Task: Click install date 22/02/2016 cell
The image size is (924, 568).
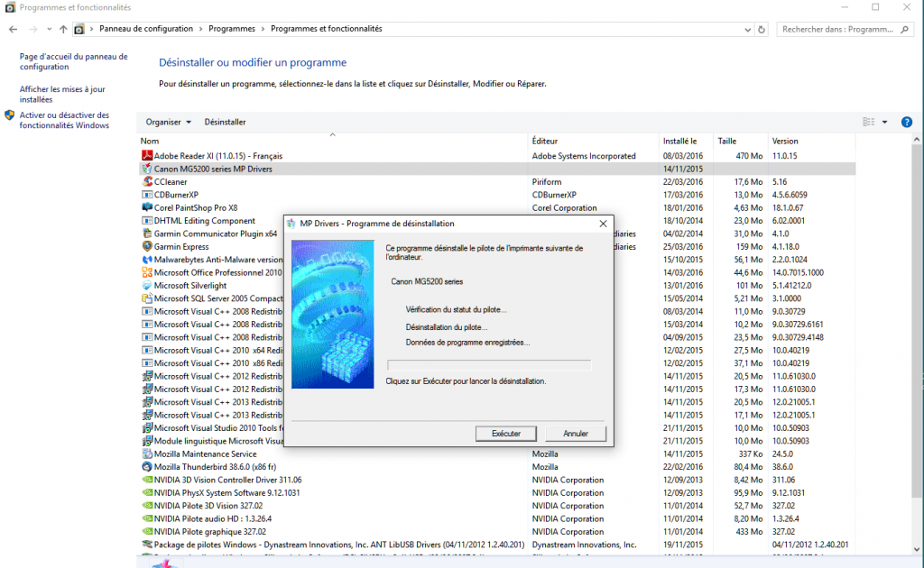Action: click(683, 467)
